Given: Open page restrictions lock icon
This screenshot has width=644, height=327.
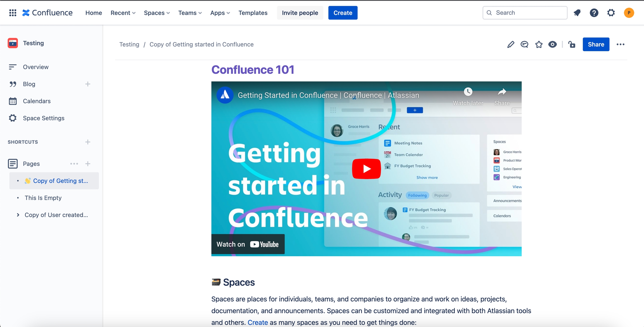Looking at the screenshot, I should [572, 44].
